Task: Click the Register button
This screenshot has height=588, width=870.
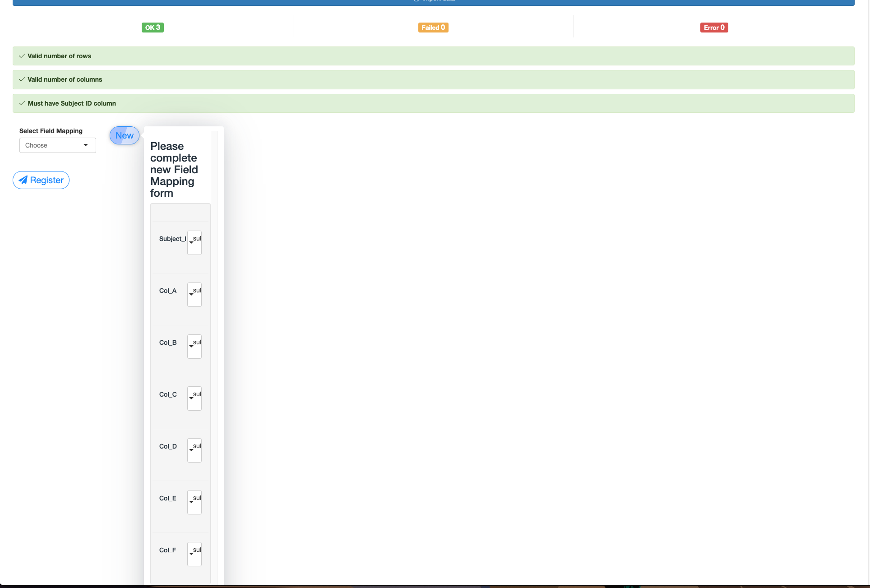Action: point(41,180)
